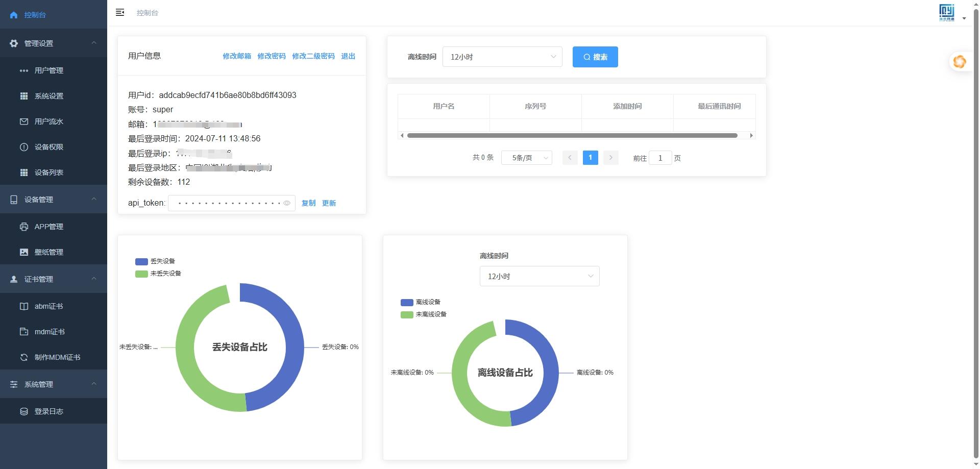Select the APP管理 icon in 设备管理
980x469 pixels.
(x=24, y=226)
